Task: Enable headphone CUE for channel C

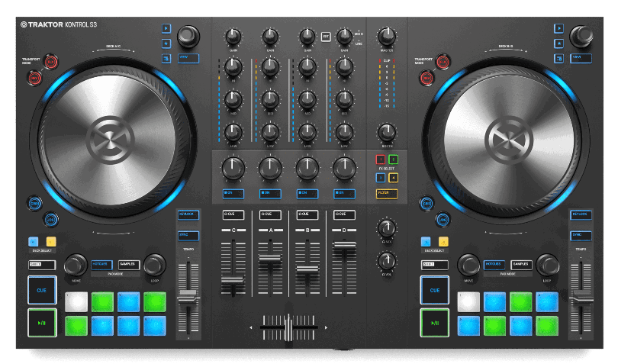Action: [233, 215]
